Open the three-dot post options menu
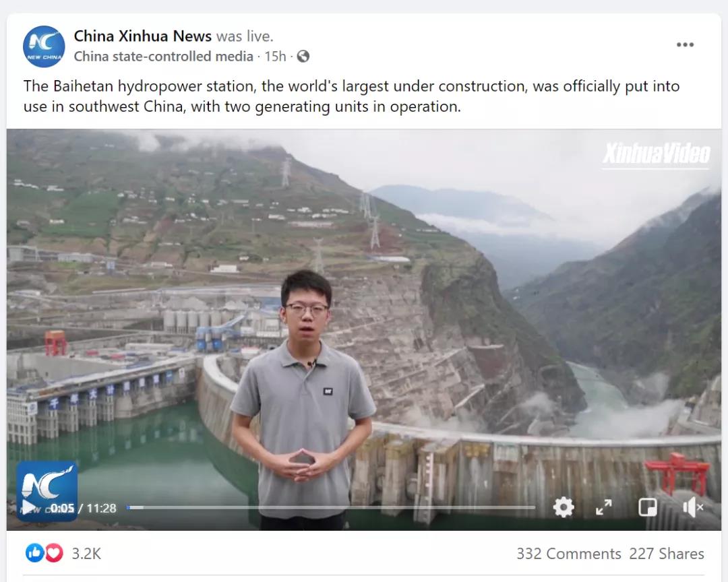The height and width of the screenshot is (582, 728). 685,44
